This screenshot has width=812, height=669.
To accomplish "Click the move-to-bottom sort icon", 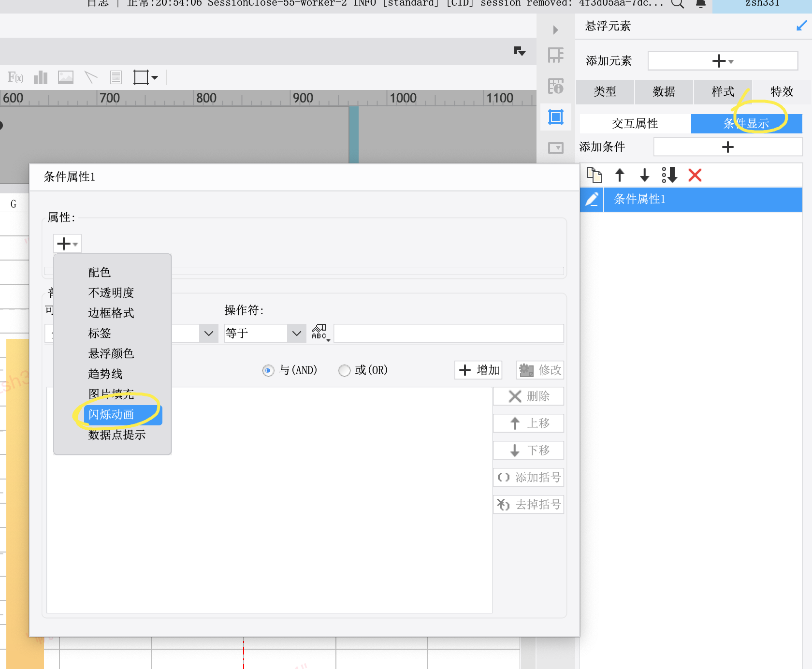I will (670, 175).
